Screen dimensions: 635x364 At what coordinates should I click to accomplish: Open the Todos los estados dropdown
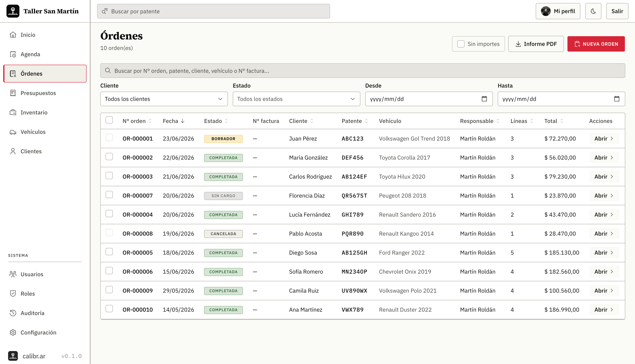296,99
